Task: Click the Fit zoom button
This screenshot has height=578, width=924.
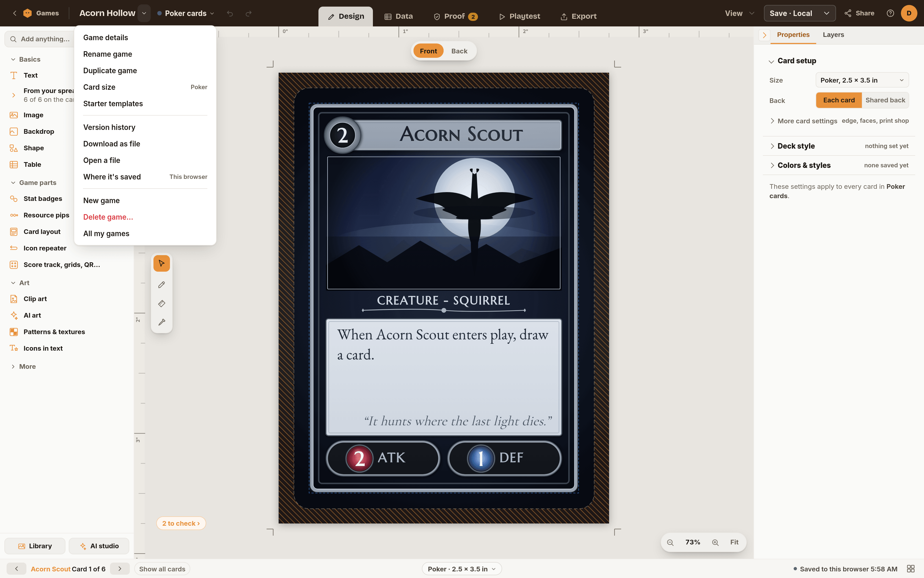Action: tap(734, 542)
